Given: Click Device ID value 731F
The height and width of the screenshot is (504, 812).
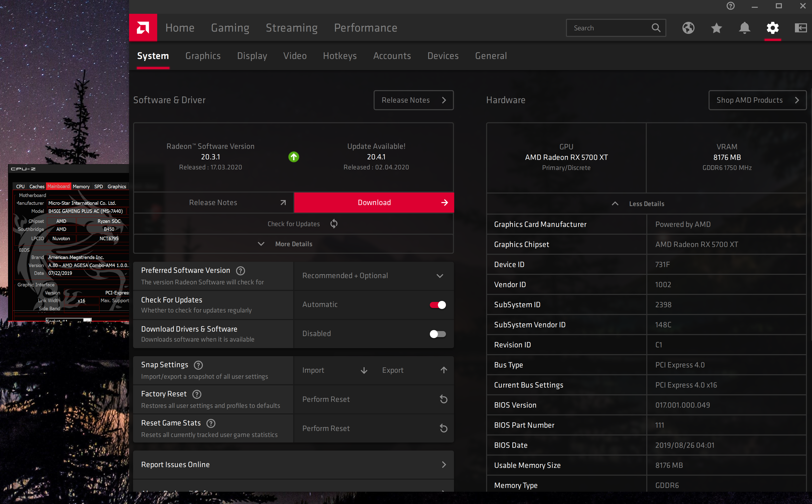Looking at the screenshot, I should 662,264.
